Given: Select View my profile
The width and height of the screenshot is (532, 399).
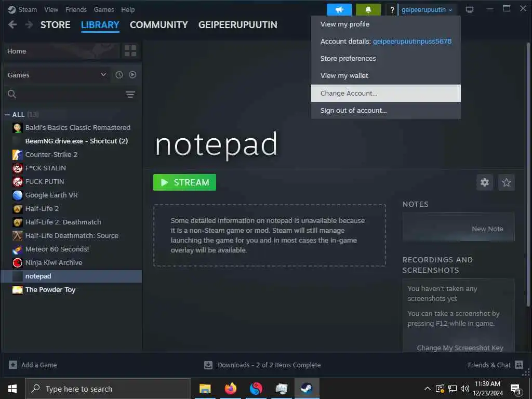Looking at the screenshot, I should point(386,24).
